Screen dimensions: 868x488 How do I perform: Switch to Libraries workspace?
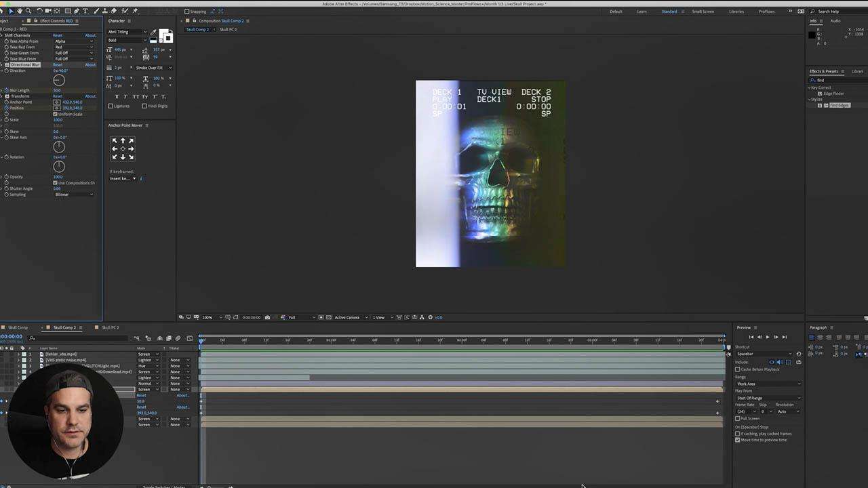coord(736,12)
